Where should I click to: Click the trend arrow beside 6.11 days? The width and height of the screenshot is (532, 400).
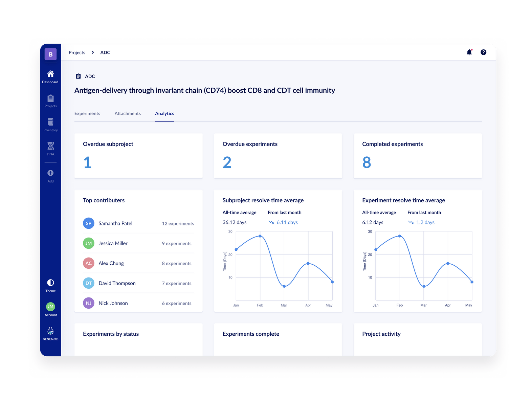pyautogui.click(x=271, y=222)
